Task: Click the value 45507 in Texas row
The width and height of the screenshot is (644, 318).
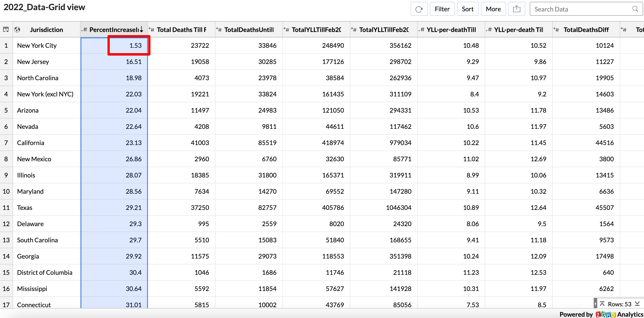Action: pyautogui.click(x=604, y=208)
